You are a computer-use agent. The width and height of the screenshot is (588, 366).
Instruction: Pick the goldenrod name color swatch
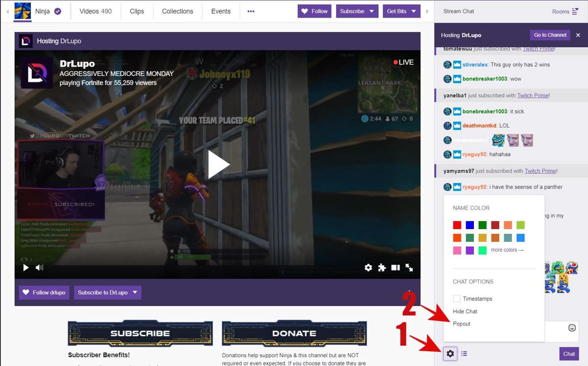(x=483, y=238)
